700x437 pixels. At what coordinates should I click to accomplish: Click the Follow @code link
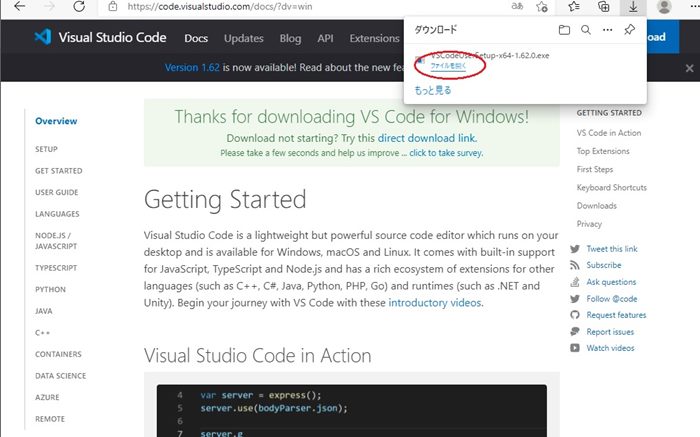click(x=612, y=299)
